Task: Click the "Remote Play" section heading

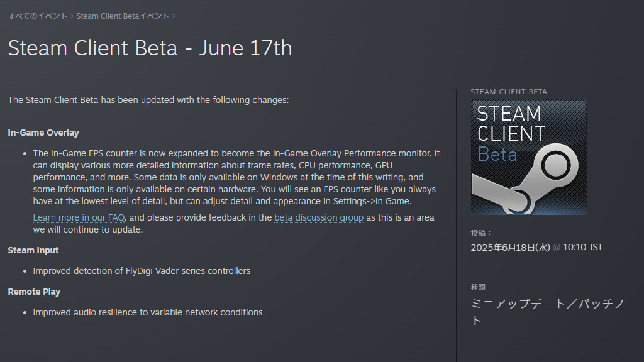Action: 34,292
